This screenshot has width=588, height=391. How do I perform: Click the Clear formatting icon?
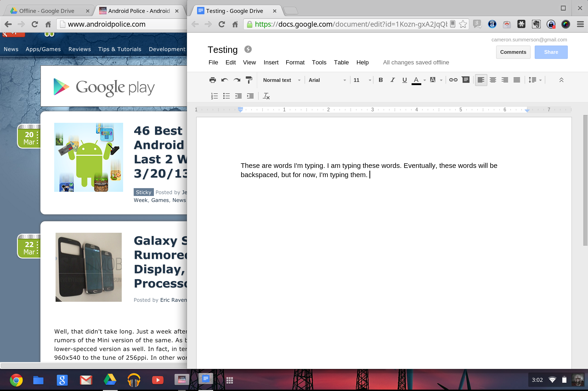[x=266, y=96]
